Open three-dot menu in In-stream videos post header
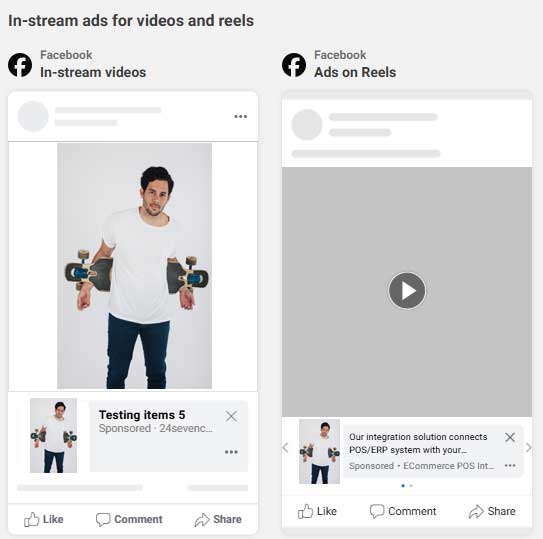The width and height of the screenshot is (543, 539). [240, 116]
